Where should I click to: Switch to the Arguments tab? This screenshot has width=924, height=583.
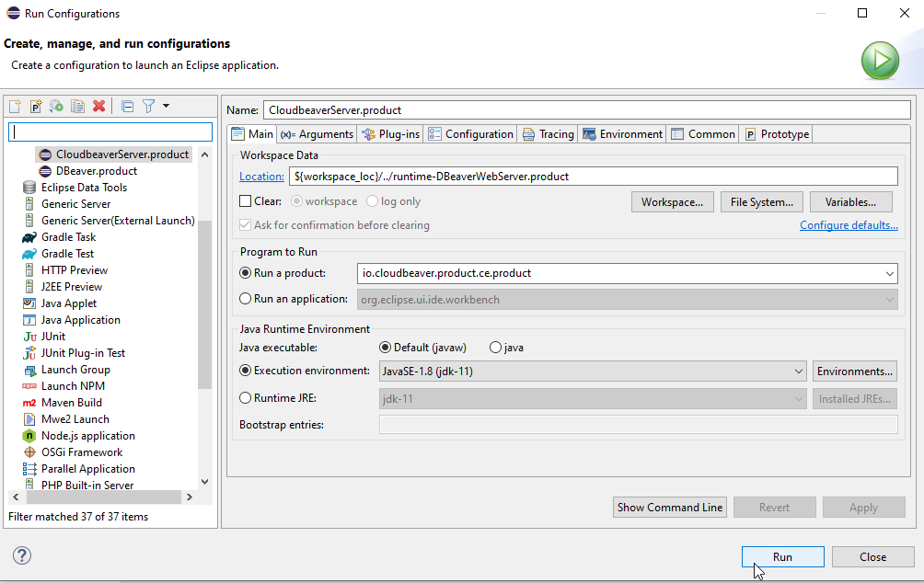pos(316,133)
